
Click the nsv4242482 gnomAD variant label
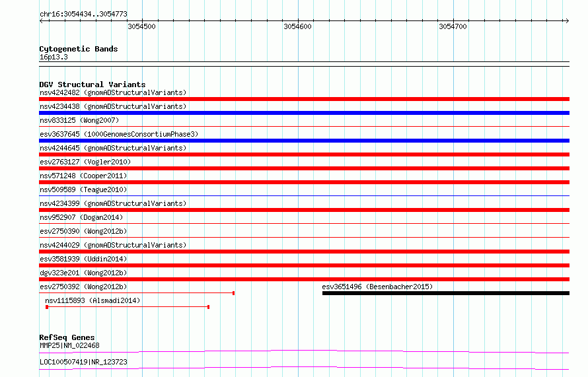[x=113, y=92]
